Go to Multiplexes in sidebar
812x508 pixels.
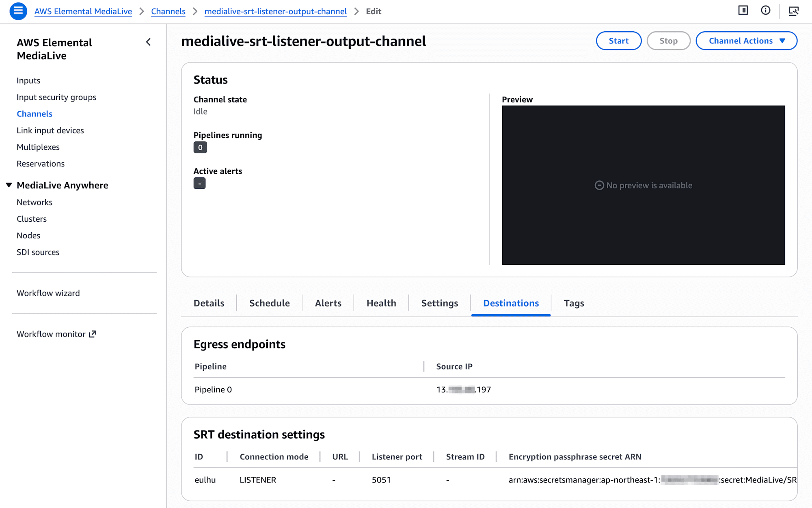click(x=38, y=147)
